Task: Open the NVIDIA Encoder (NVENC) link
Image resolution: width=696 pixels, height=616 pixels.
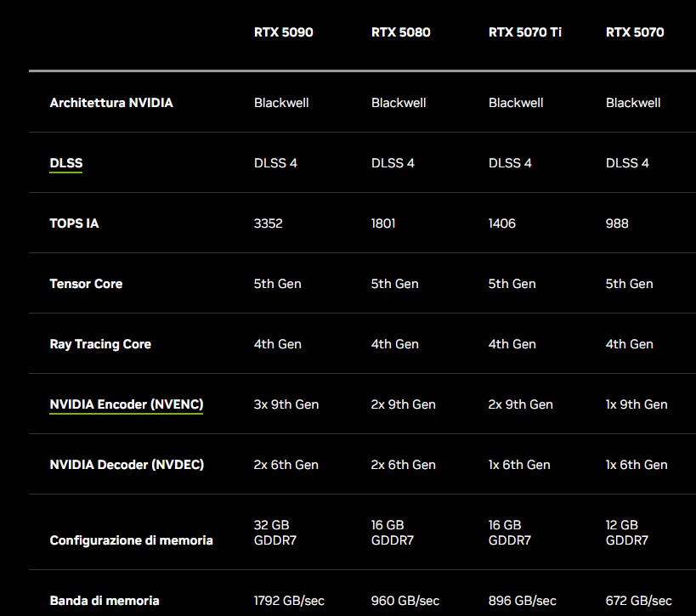Action: click(127, 404)
